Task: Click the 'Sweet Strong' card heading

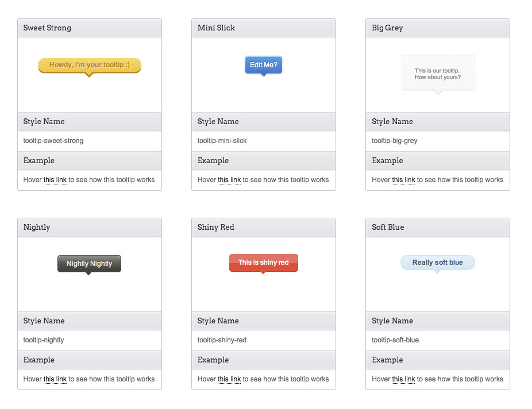Action: click(47, 28)
